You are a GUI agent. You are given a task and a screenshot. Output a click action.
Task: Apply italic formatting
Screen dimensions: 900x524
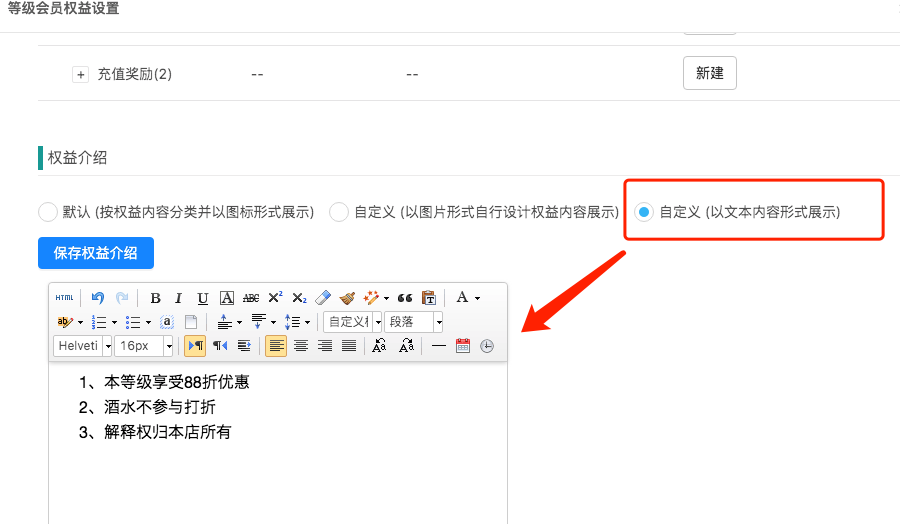(179, 298)
